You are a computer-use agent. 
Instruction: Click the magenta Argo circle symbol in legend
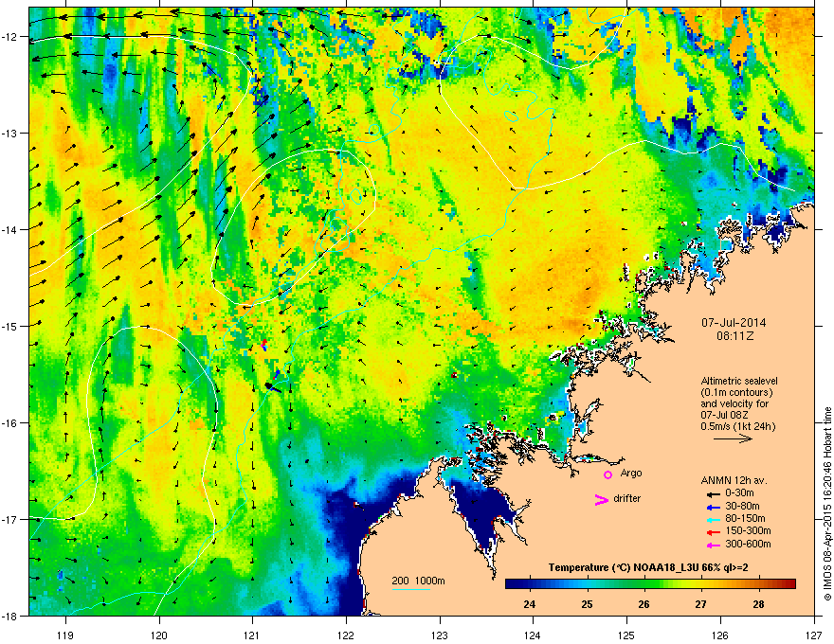[607, 474]
